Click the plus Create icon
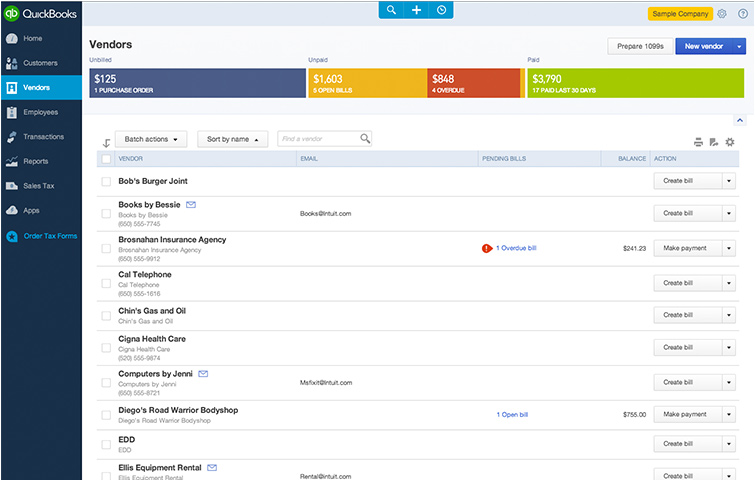 click(x=416, y=10)
